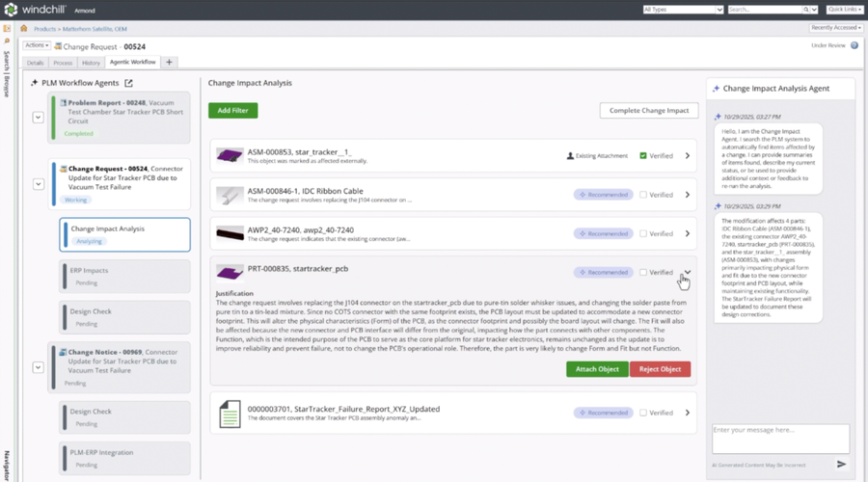Check Verified for IDC Ribbon Cable
Viewport: 868px width, 482px height.
coord(643,195)
